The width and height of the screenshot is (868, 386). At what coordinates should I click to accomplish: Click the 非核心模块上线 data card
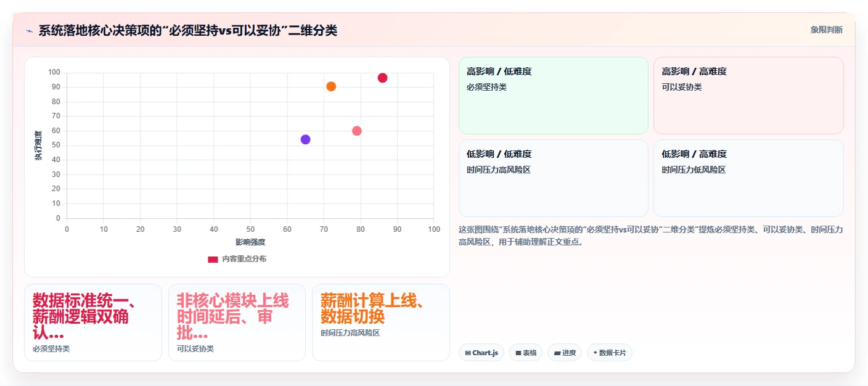[237, 322]
